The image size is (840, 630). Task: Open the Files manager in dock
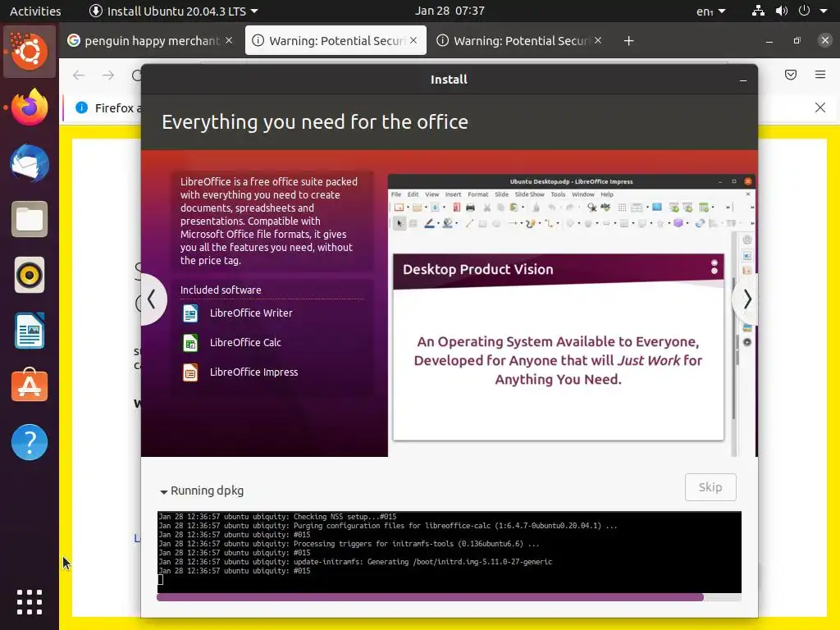30,219
